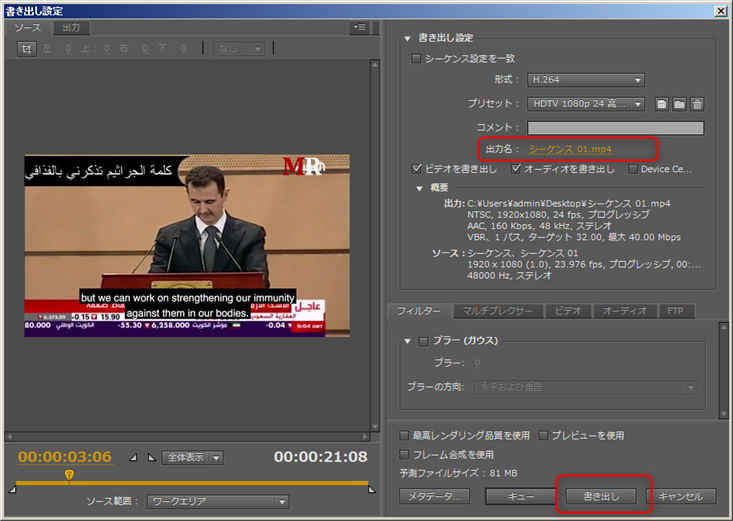733x521 pixels.
Task: Click the preview horizontal scrollbar
Action: coord(187,436)
